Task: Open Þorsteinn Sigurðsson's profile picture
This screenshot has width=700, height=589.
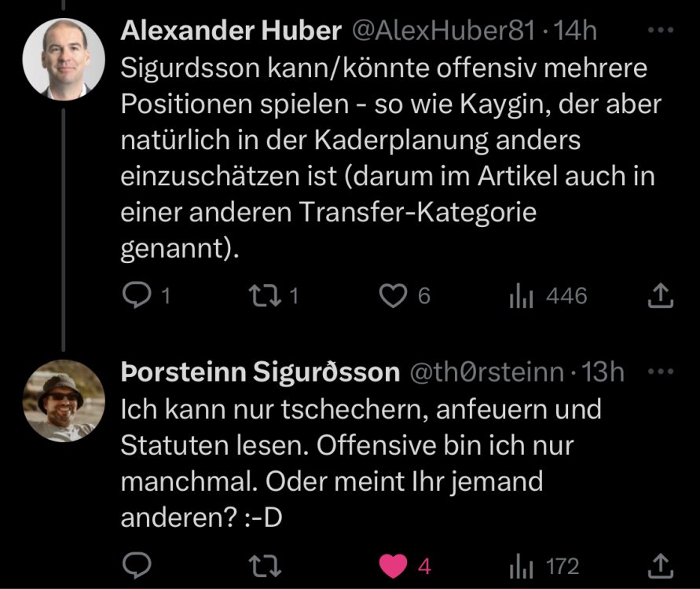Action: point(64,403)
